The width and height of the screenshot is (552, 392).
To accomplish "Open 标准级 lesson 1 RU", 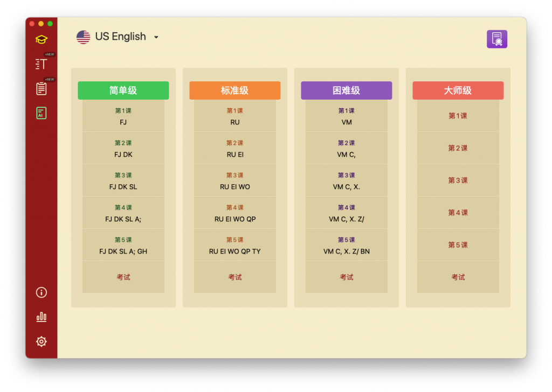I will [235, 116].
